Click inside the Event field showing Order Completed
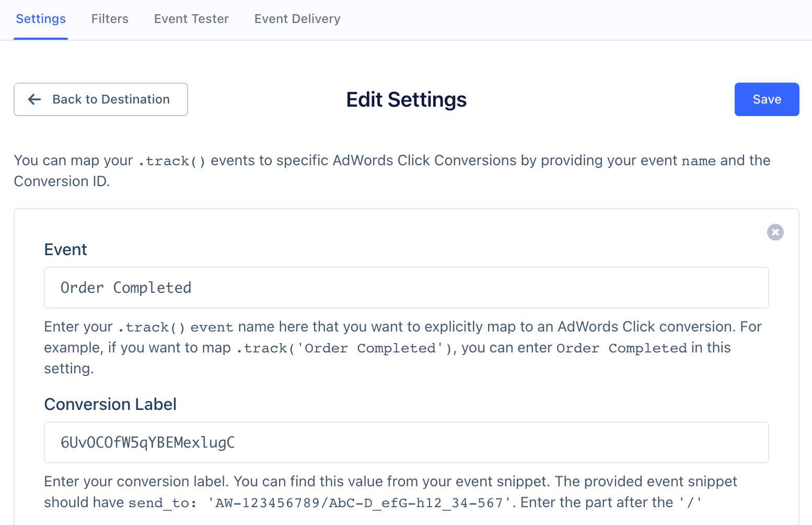Viewport: 812px width, 525px height. pyautogui.click(x=406, y=288)
